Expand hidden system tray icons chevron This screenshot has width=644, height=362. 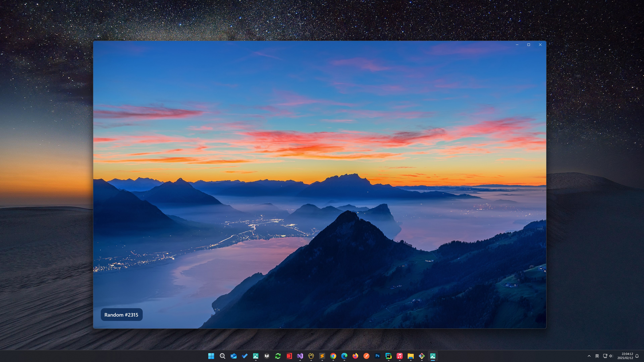(x=589, y=356)
